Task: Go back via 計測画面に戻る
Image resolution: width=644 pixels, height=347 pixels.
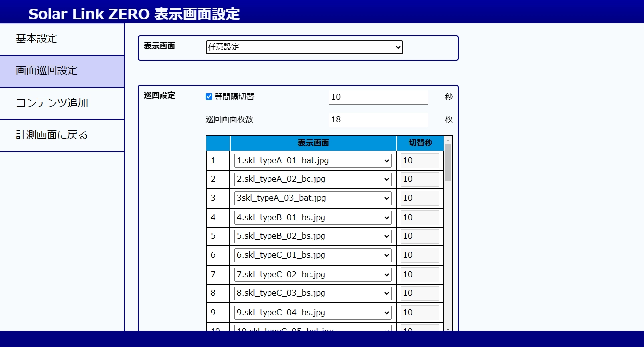Action: pyautogui.click(x=62, y=135)
